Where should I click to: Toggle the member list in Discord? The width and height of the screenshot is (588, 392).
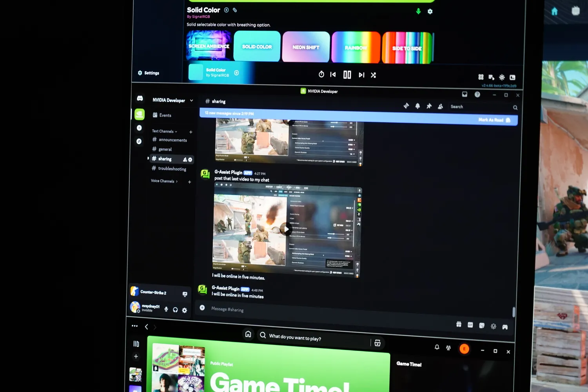(440, 107)
